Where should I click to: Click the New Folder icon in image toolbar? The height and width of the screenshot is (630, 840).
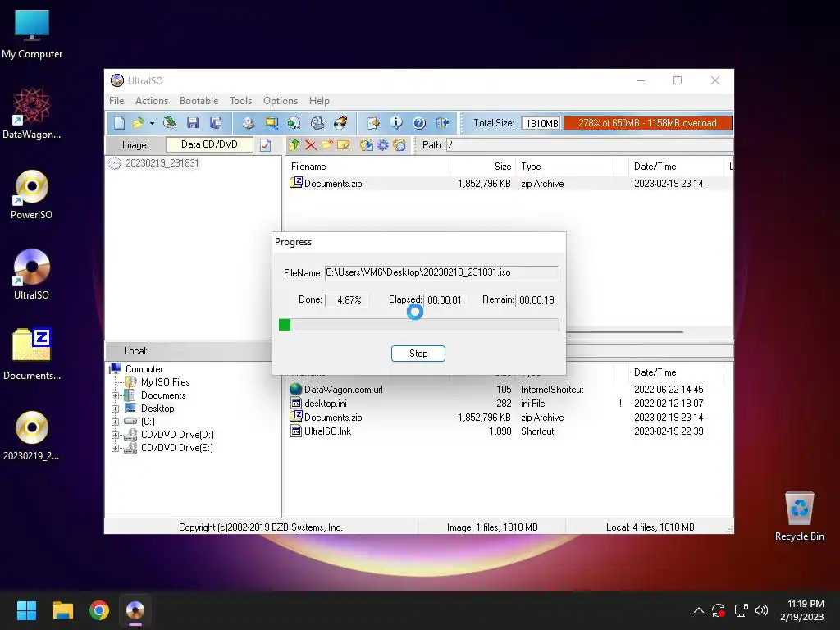tap(327, 144)
